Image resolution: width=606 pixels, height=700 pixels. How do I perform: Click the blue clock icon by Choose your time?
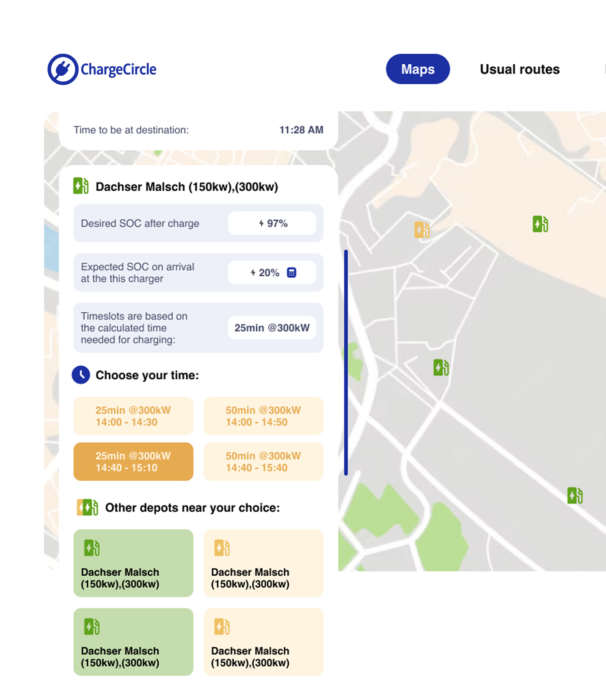81,375
